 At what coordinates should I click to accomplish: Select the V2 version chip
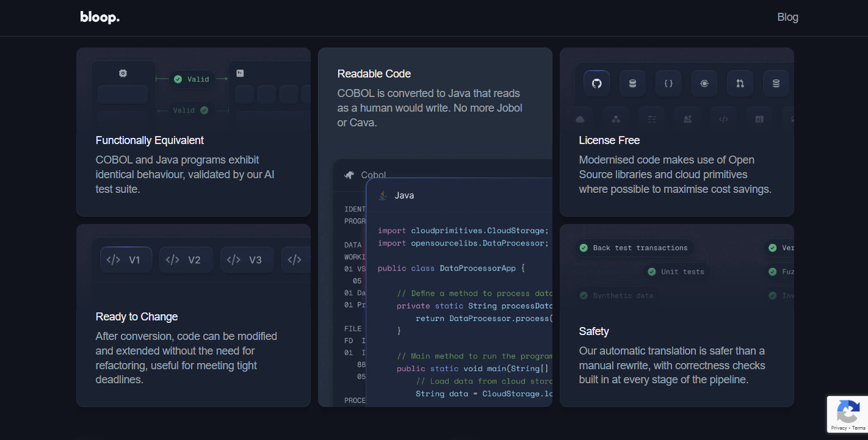186,260
